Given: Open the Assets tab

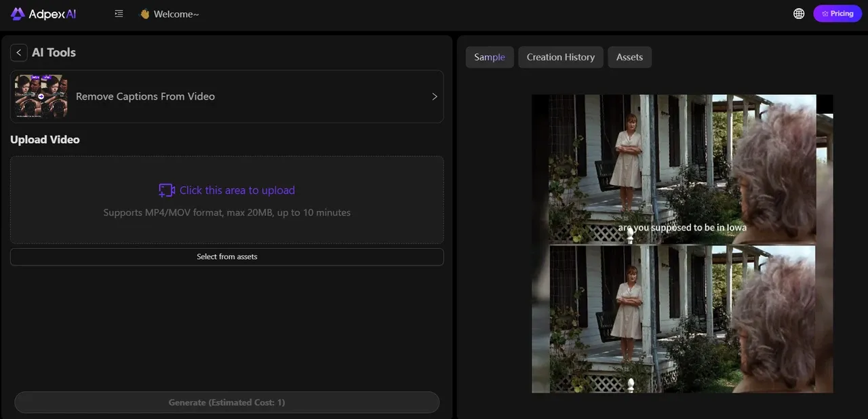Looking at the screenshot, I should [x=629, y=57].
